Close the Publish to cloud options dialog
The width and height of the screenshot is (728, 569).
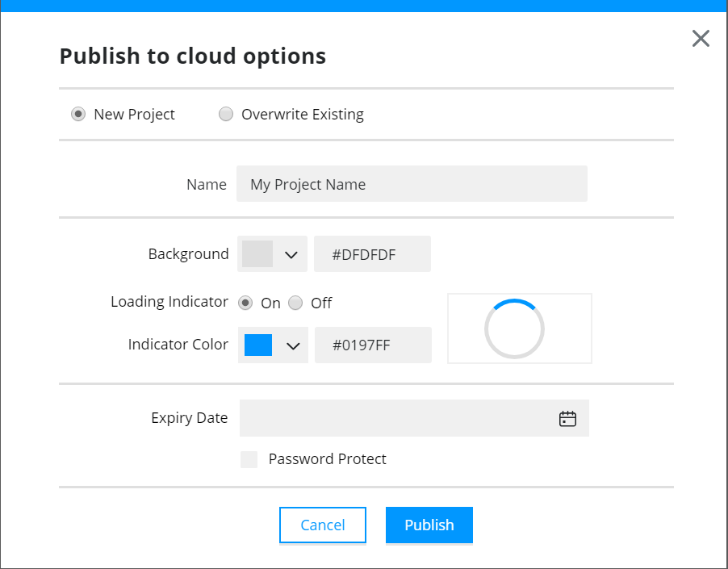point(701,39)
